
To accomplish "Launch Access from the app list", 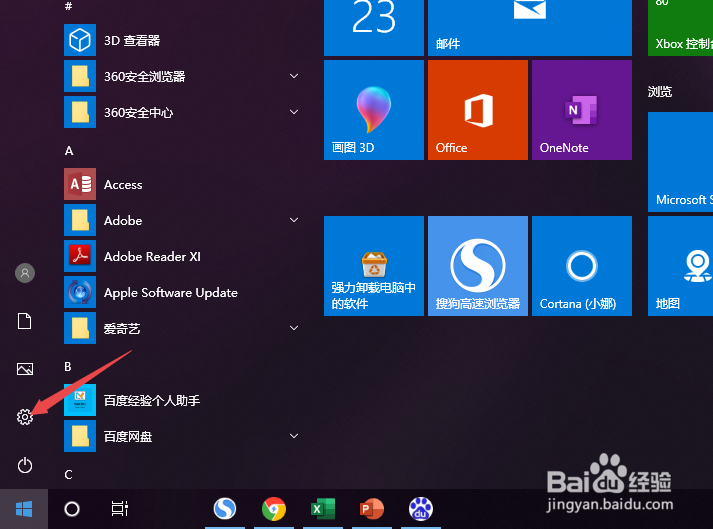I will pos(182,184).
